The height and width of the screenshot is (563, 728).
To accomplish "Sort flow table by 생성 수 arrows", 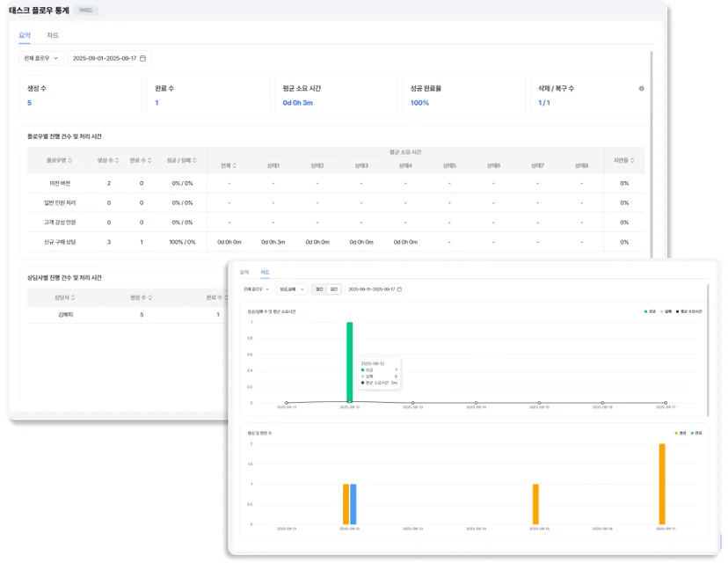I will [x=117, y=160].
